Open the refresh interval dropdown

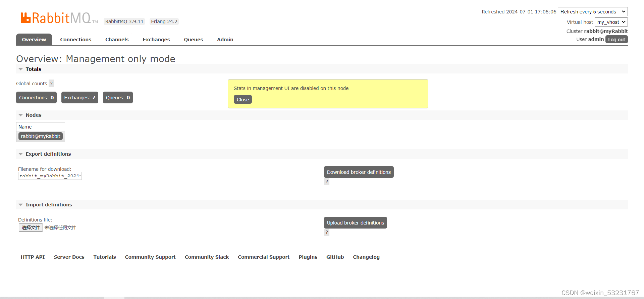(x=593, y=12)
